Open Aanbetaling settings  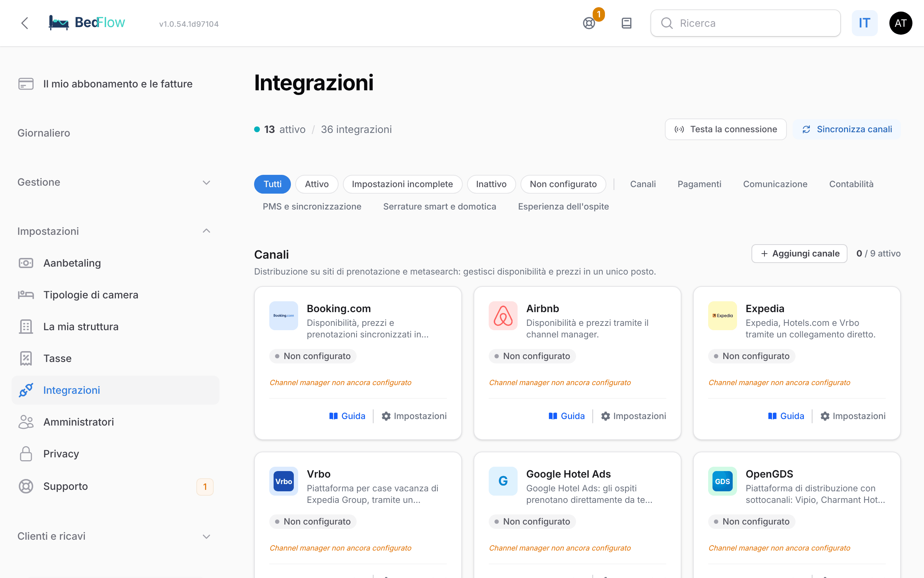(x=115, y=263)
